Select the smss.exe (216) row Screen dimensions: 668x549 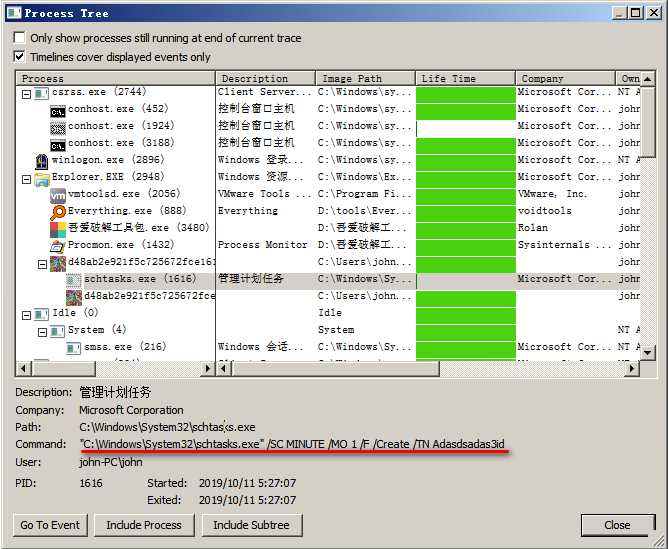click(328, 348)
